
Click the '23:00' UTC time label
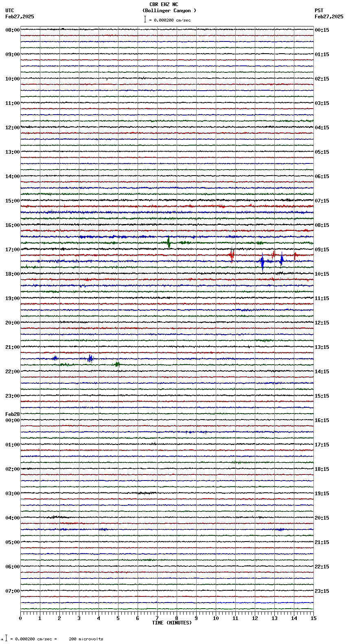tap(12, 396)
